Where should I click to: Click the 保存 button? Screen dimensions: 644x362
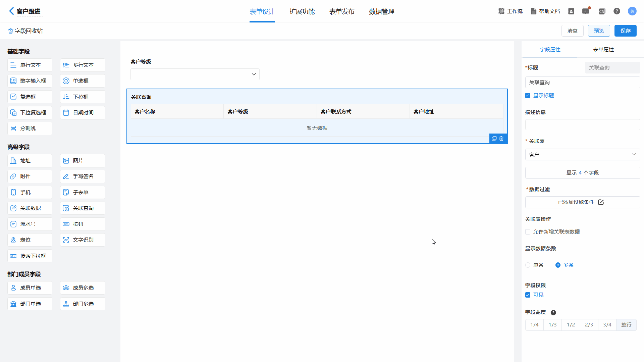(625, 31)
